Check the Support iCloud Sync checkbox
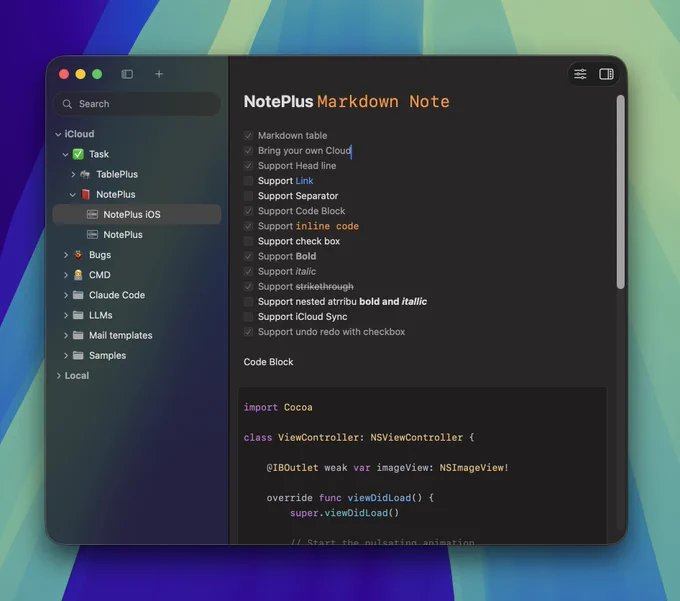680x601 pixels. click(248, 317)
